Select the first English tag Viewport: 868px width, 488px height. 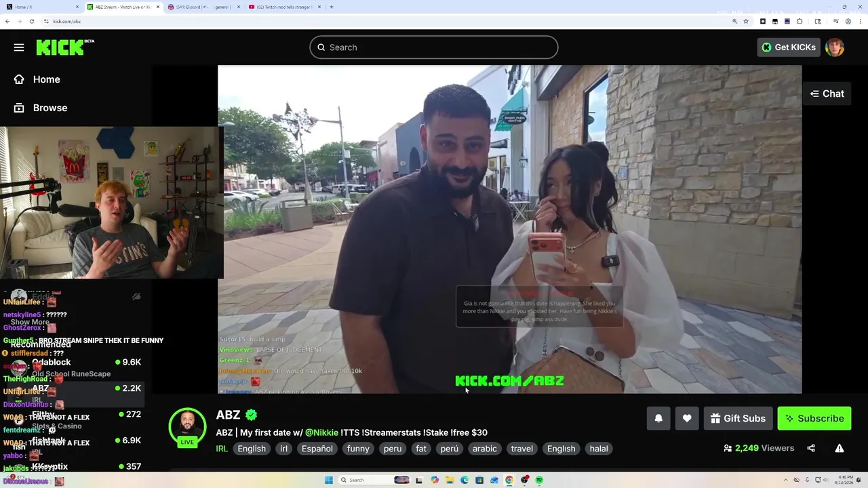pyautogui.click(x=252, y=449)
